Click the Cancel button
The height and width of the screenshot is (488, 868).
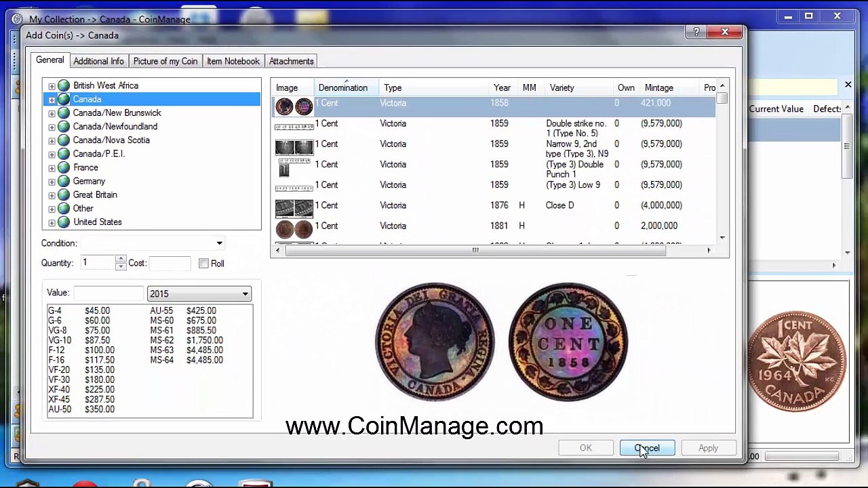[x=647, y=448]
